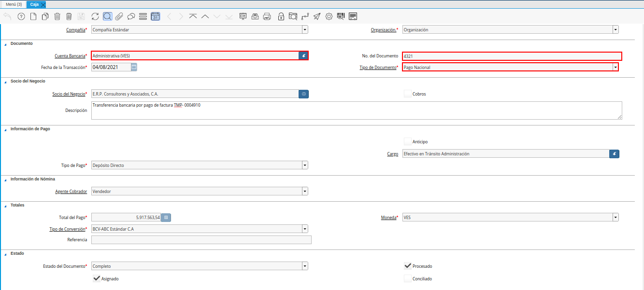Click into the Referencia input field
Image resolution: width=644 pixels, height=290 pixels.
point(201,240)
